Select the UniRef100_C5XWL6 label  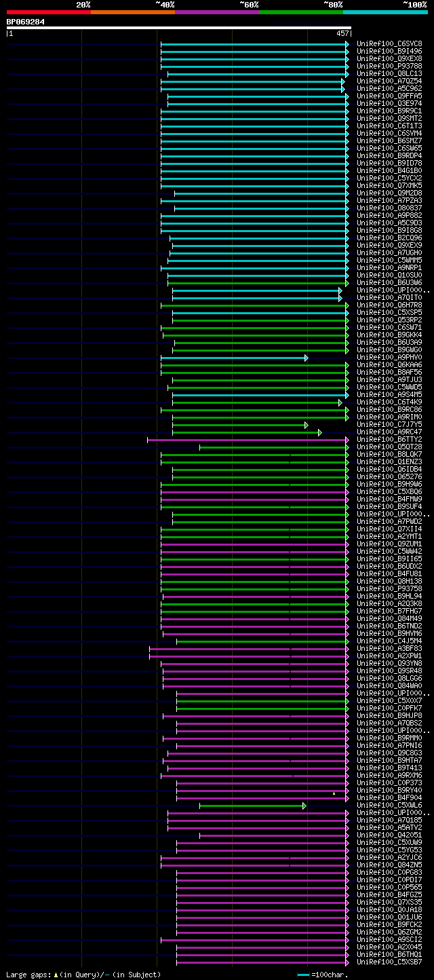point(389,805)
